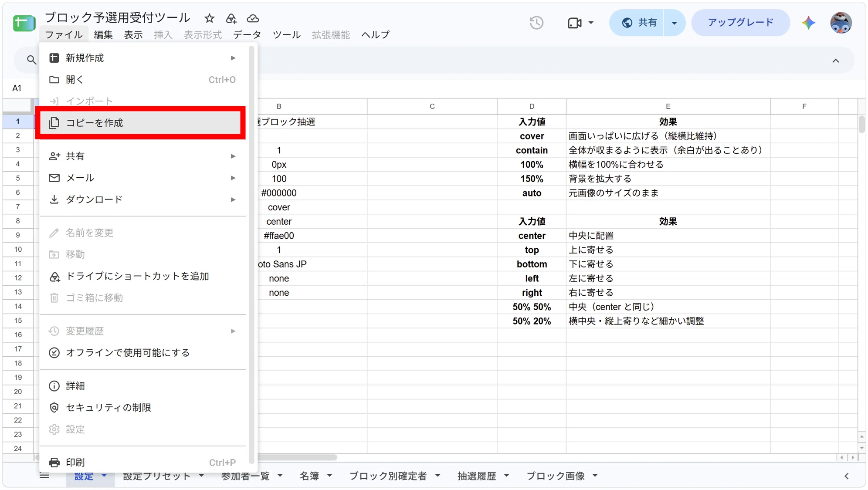Select cell reading 元画像のサイズのまま
868x490 pixels.
click(668, 193)
